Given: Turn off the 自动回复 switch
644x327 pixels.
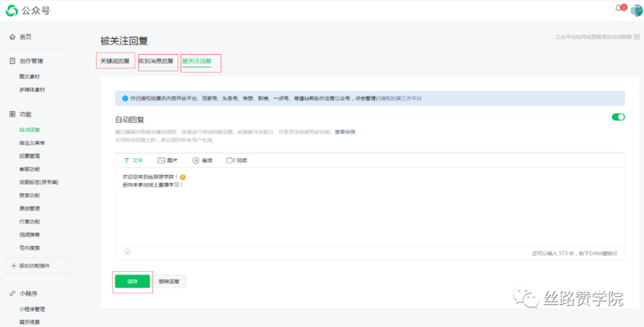Looking at the screenshot, I should pyautogui.click(x=618, y=117).
